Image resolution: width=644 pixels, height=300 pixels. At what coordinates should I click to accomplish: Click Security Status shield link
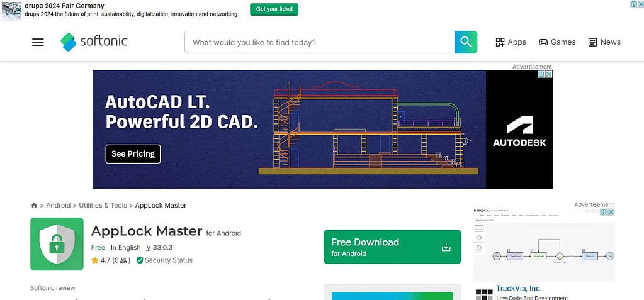click(164, 260)
